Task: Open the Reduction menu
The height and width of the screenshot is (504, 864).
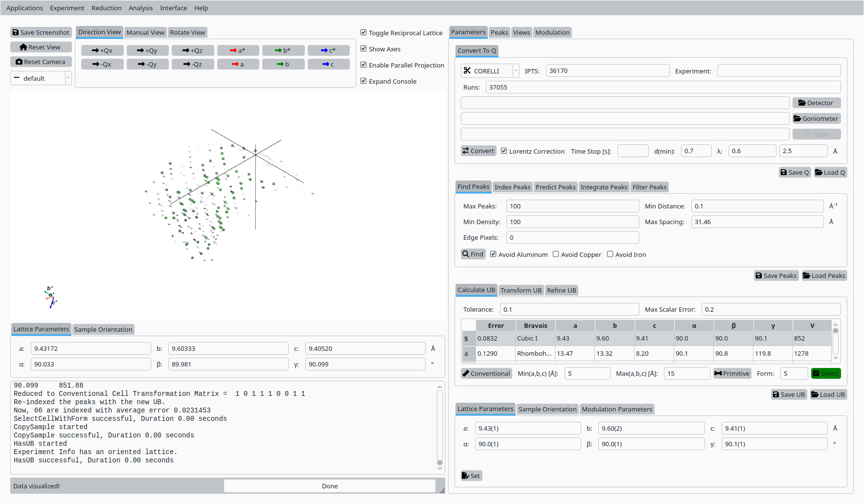Action: [x=106, y=8]
